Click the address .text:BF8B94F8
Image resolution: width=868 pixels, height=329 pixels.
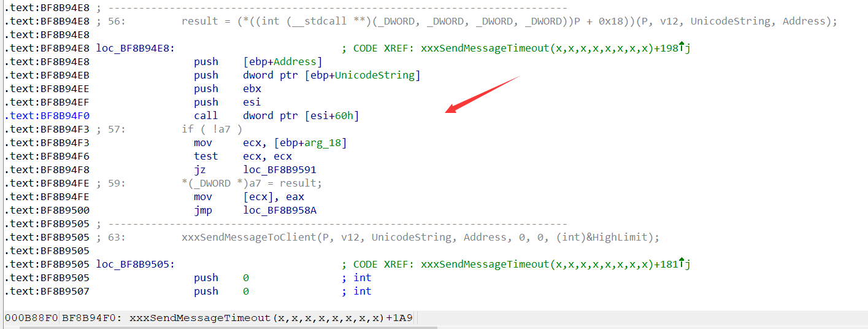click(x=47, y=169)
